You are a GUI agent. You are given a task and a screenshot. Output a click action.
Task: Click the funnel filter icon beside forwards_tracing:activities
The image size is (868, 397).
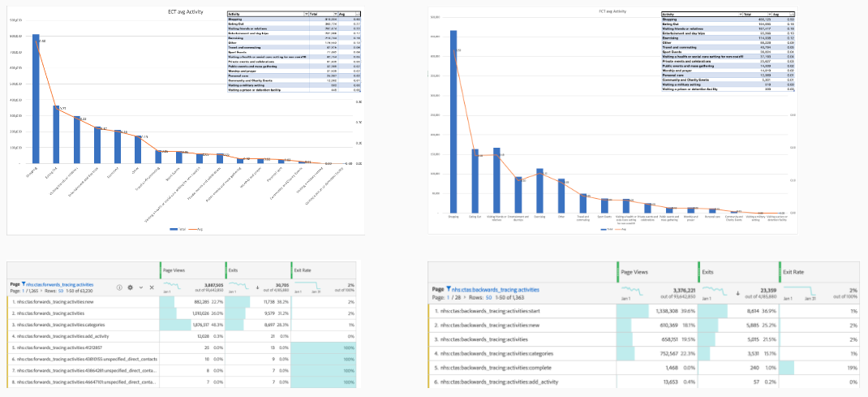click(x=23, y=286)
